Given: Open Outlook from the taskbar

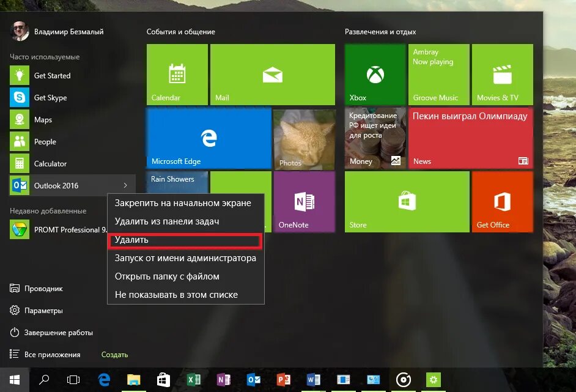Looking at the screenshot, I should [x=254, y=380].
